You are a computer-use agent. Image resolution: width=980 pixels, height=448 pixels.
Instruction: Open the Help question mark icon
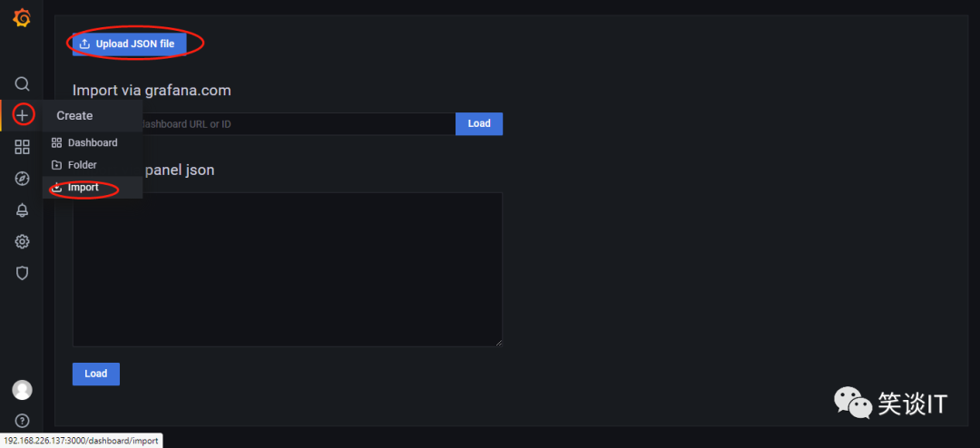[x=22, y=421]
